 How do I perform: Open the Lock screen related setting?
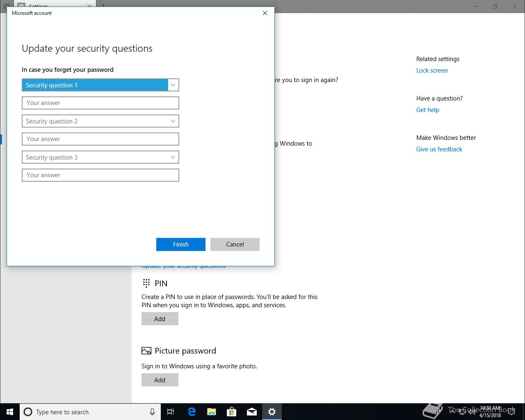pos(432,71)
